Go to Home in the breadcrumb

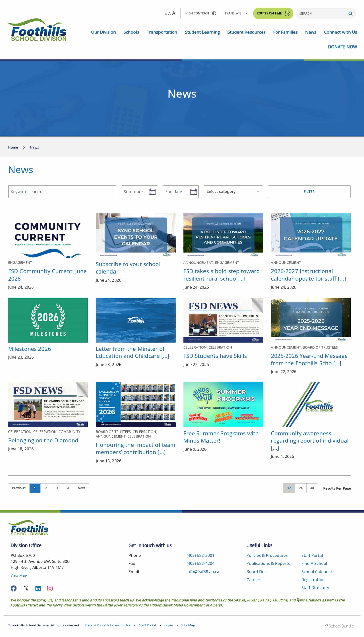tap(13, 147)
